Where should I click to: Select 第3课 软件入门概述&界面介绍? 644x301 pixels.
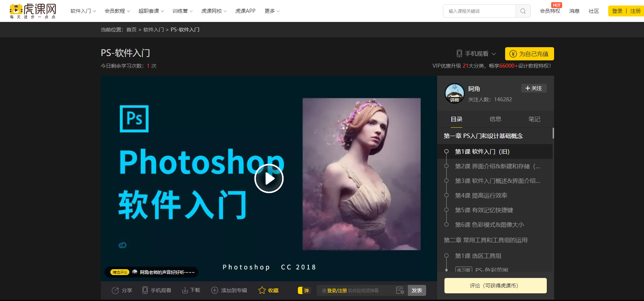coord(495,181)
